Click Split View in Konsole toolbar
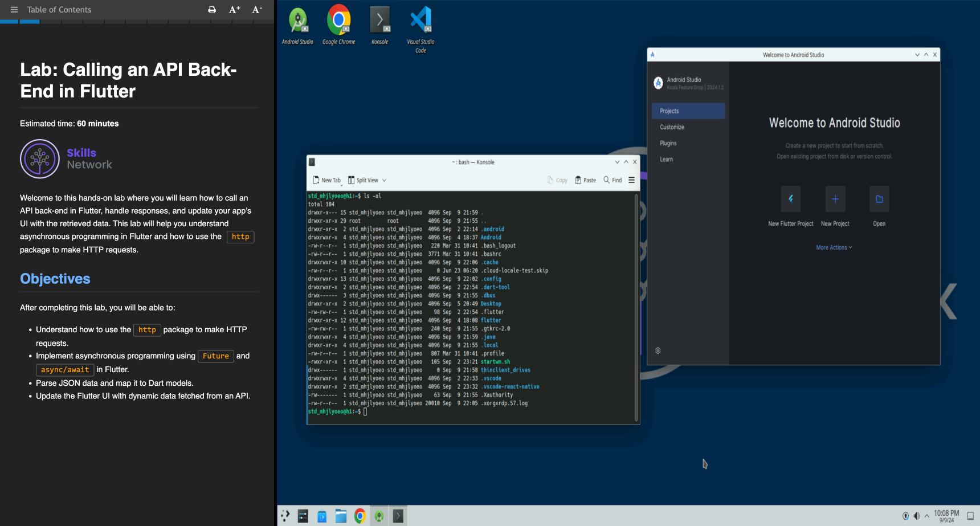Viewport: 980px width, 526px height. tap(363, 180)
